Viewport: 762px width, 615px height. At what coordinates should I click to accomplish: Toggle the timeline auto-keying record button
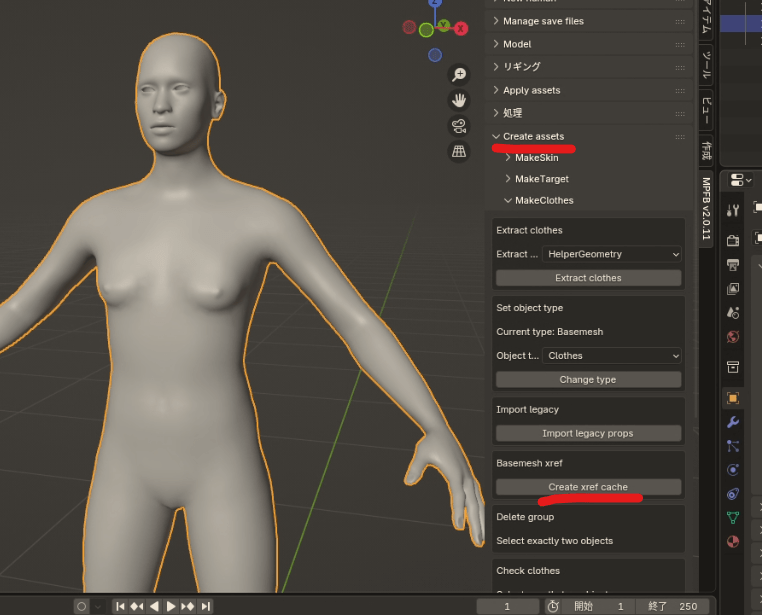click(x=82, y=606)
